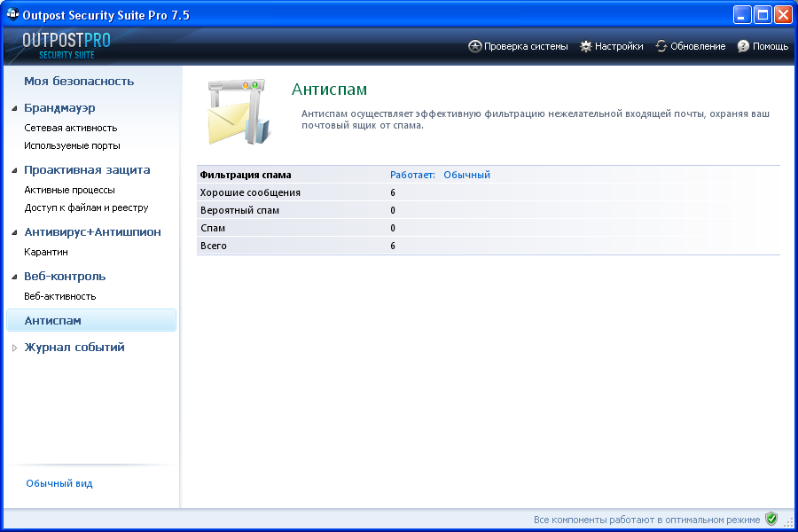Open Активные процессы

(70, 190)
